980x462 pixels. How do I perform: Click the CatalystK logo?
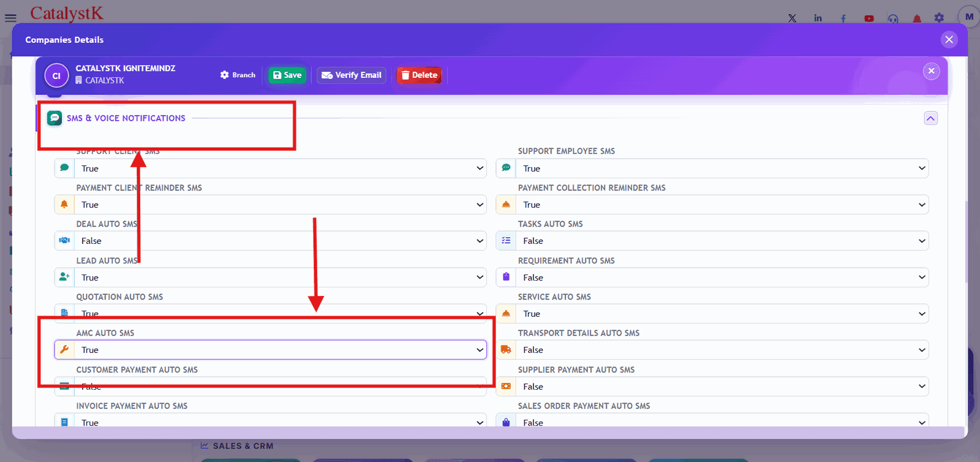[x=67, y=13]
